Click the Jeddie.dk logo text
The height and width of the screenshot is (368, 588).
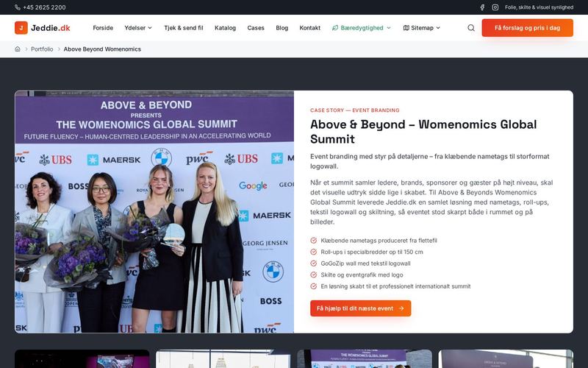pyautogui.click(x=50, y=28)
